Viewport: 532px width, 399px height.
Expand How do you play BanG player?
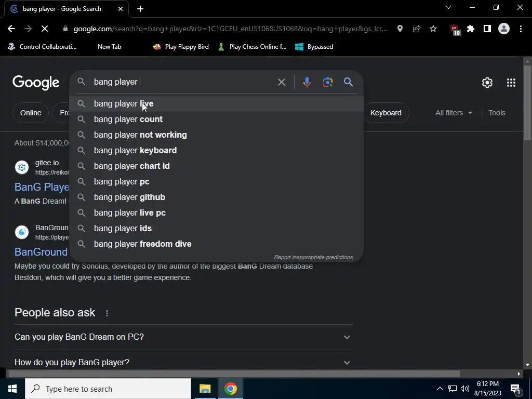[x=183, y=362]
